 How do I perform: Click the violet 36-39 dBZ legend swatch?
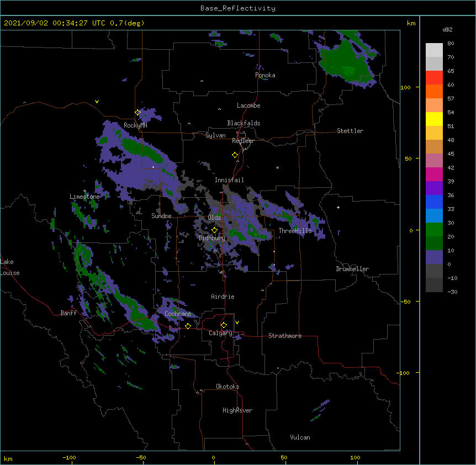point(434,188)
